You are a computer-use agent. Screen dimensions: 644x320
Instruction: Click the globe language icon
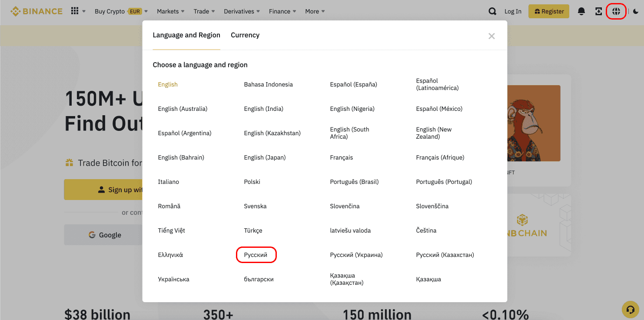(x=616, y=12)
